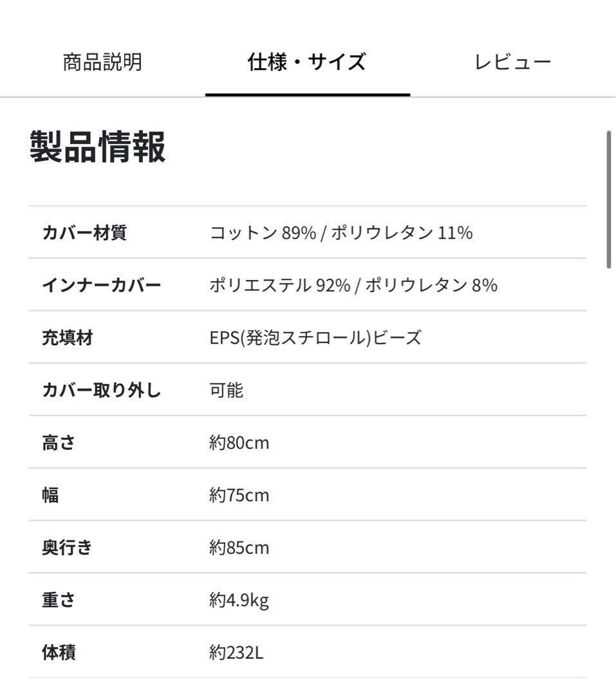Select the active 仕様・サイズ tab
616x695 pixels.
pyautogui.click(x=307, y=61)
